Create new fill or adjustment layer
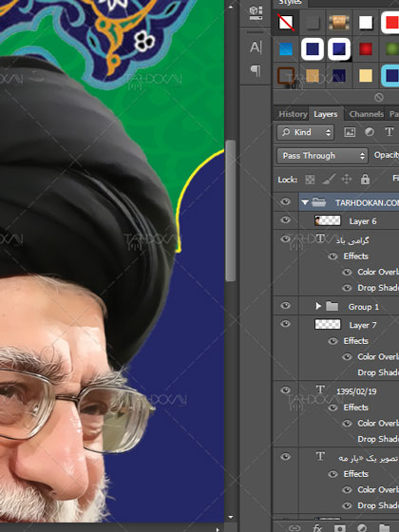Screen dimensions: 399x532 click(362, 528)
